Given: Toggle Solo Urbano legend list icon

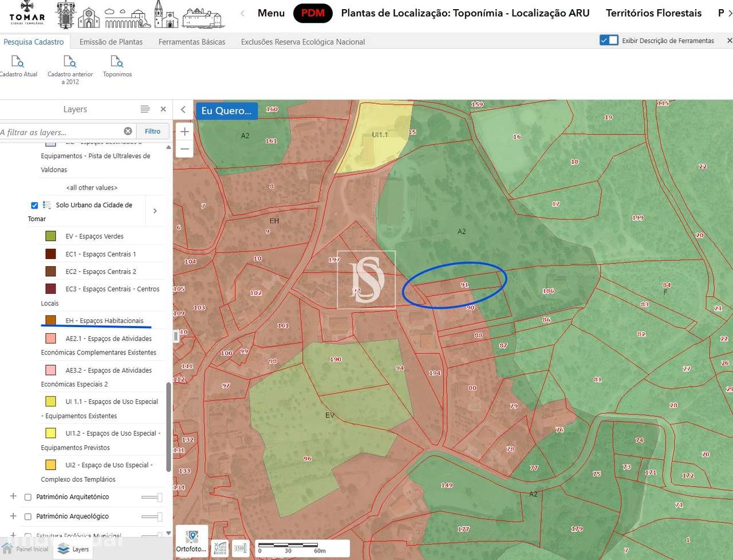Looking at the screenshot, I should click(x=47, y=205).
